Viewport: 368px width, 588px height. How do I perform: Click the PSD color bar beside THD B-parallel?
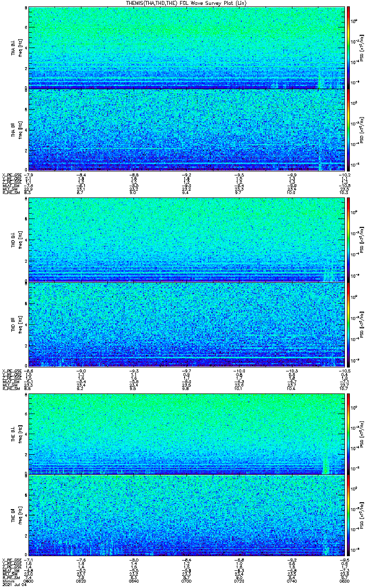click(348, 324)
